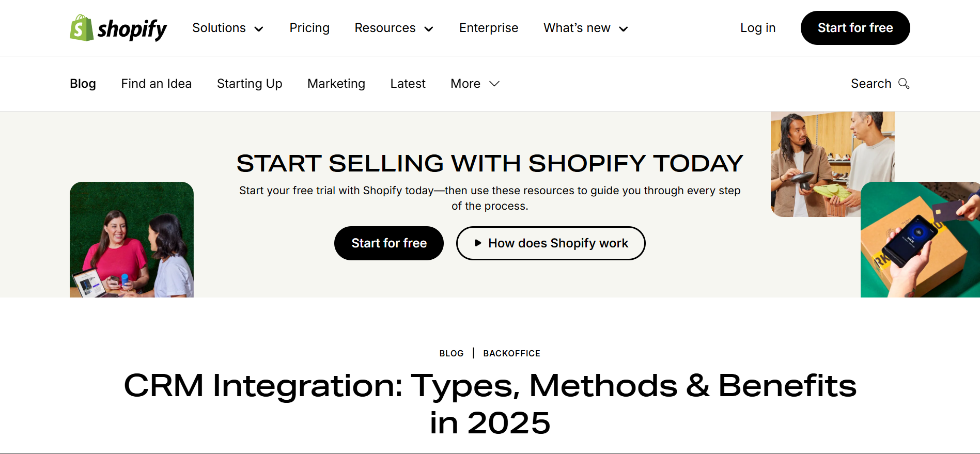This screenshot has height=454, width=980.
Task: Click Start for free in the header
Action: coord(855,28)
